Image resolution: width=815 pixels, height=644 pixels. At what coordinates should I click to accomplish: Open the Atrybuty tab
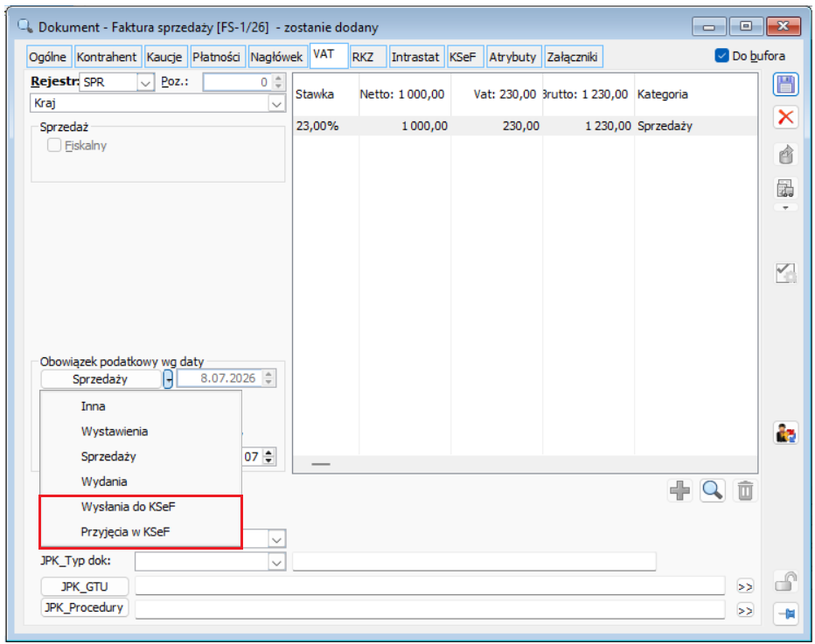(x=512, y=57)
